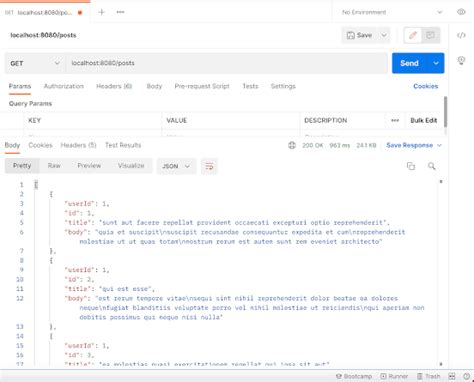Open Runner in the status bar

pyautogui.click(x=394, y=376)
